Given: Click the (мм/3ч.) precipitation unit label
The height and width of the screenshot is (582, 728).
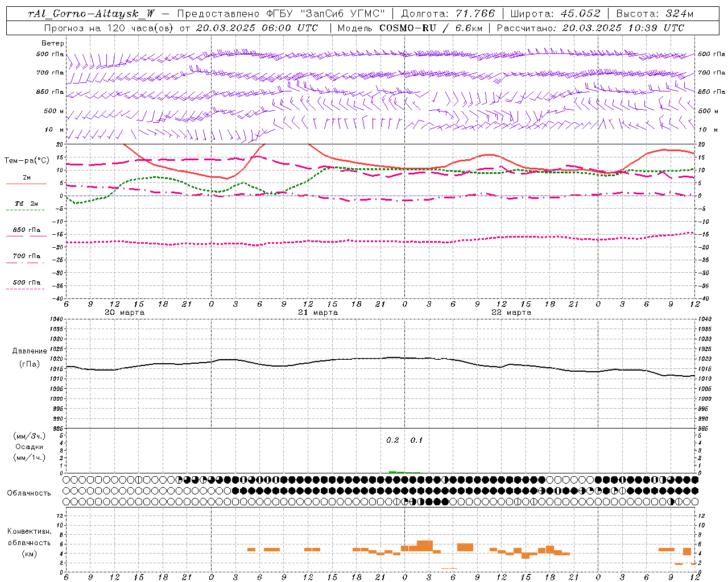Looking at the screenshot, I should [29, 436].
